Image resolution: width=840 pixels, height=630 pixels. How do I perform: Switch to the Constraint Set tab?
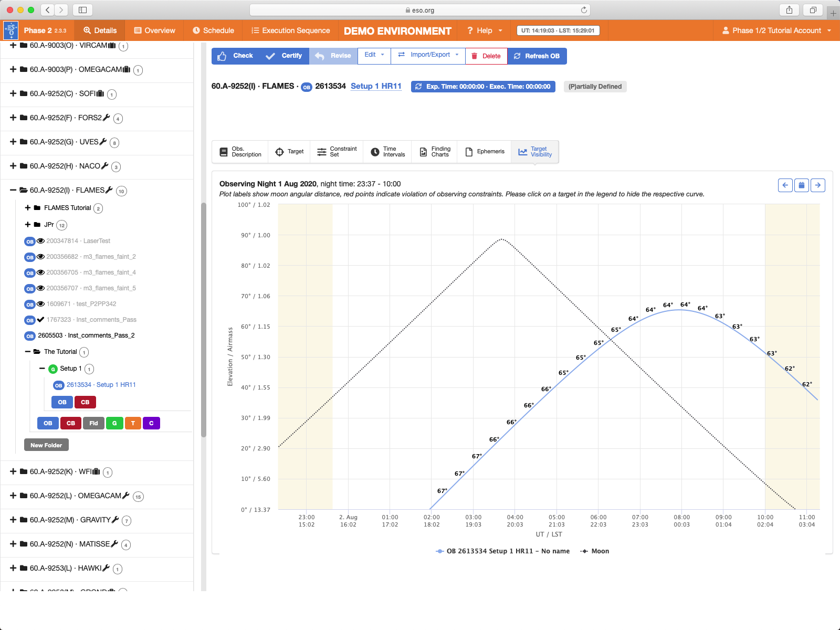click(x=337, y=152)
